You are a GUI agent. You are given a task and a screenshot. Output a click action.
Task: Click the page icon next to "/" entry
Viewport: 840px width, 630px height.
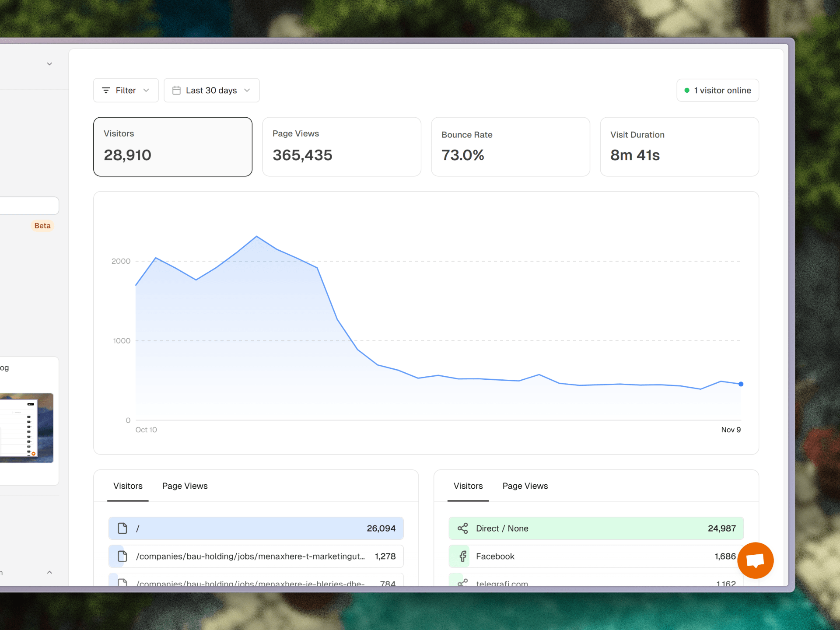pos(122,528)
